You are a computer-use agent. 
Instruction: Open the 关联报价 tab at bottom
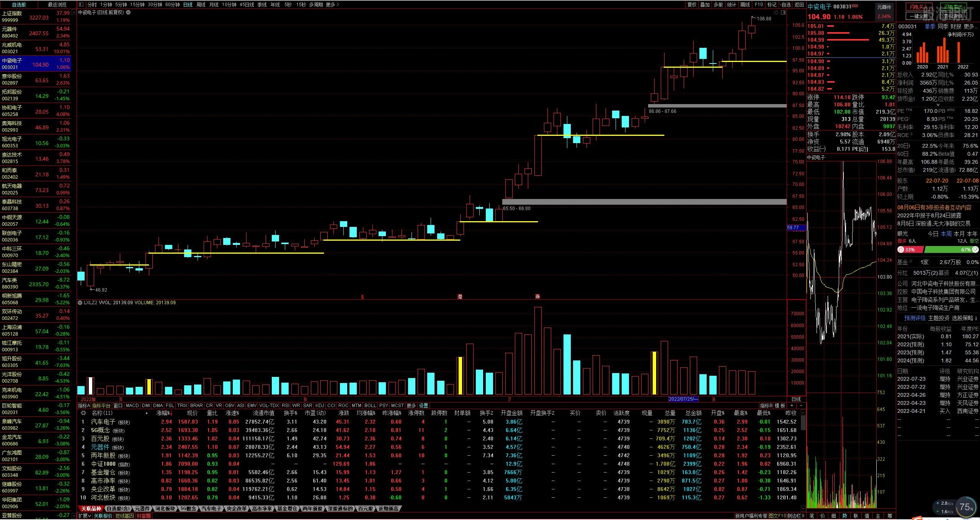tap(103, 516)
